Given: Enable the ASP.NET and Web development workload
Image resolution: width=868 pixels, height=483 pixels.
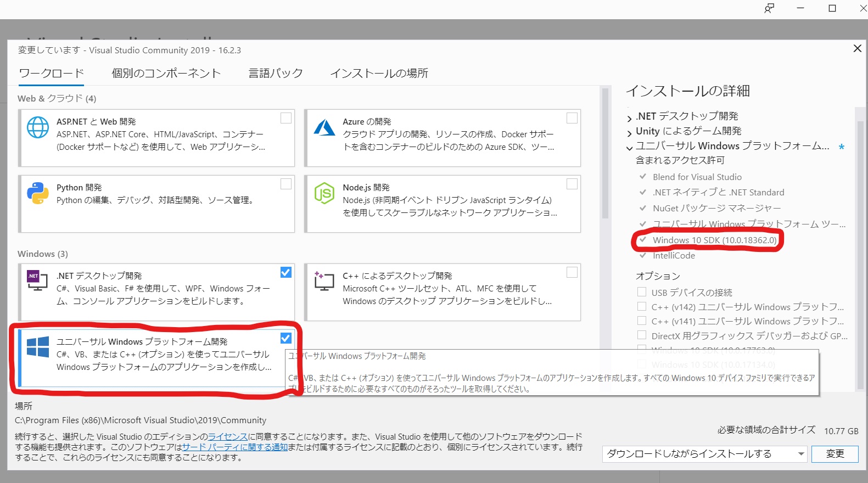Looking at the screenshot, I should [286, 118].
